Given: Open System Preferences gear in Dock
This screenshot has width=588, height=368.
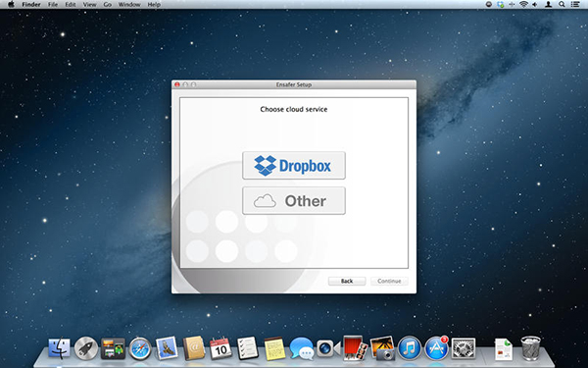Looking at the screenshot, I should point(464,348).
